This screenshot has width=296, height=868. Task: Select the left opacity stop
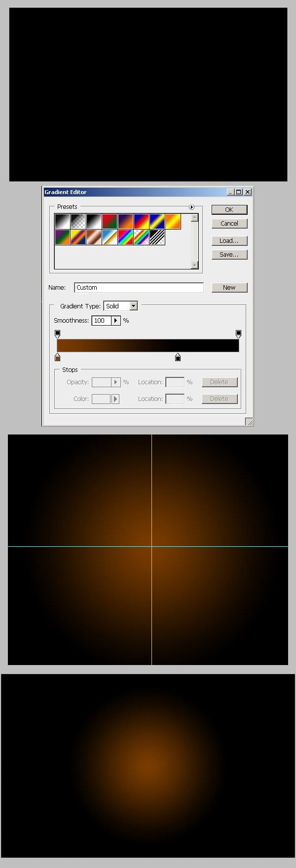coord(58,334)
